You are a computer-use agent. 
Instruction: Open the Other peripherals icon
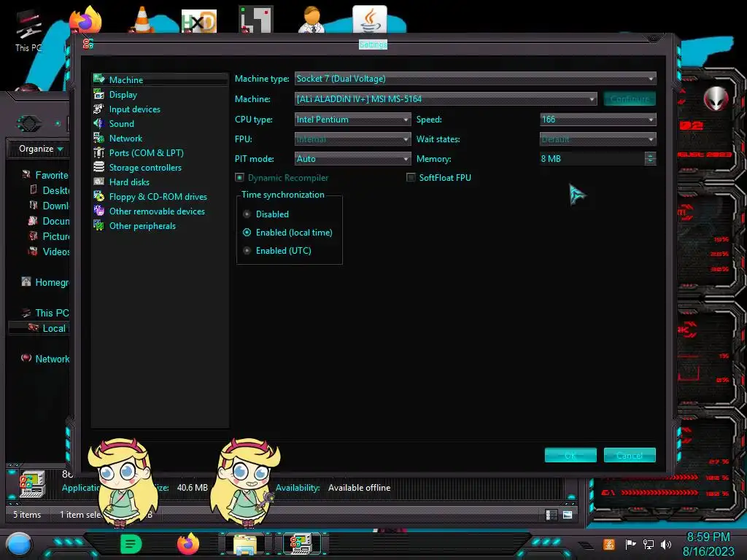pyautogui.click(x=99, y=225)
